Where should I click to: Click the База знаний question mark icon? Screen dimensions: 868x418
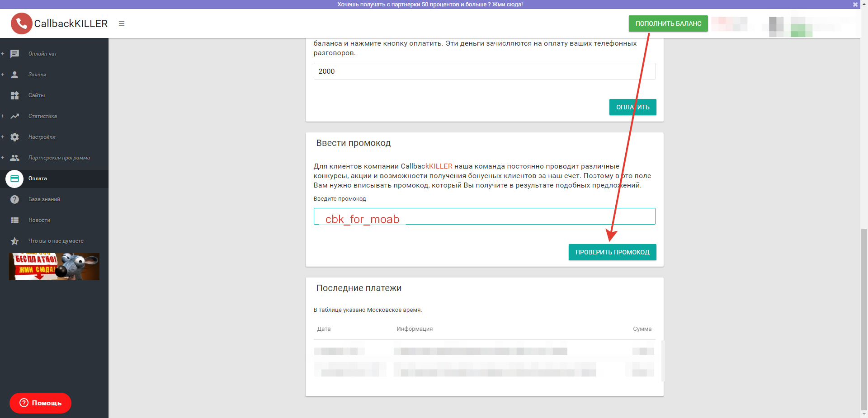point(14,199)
